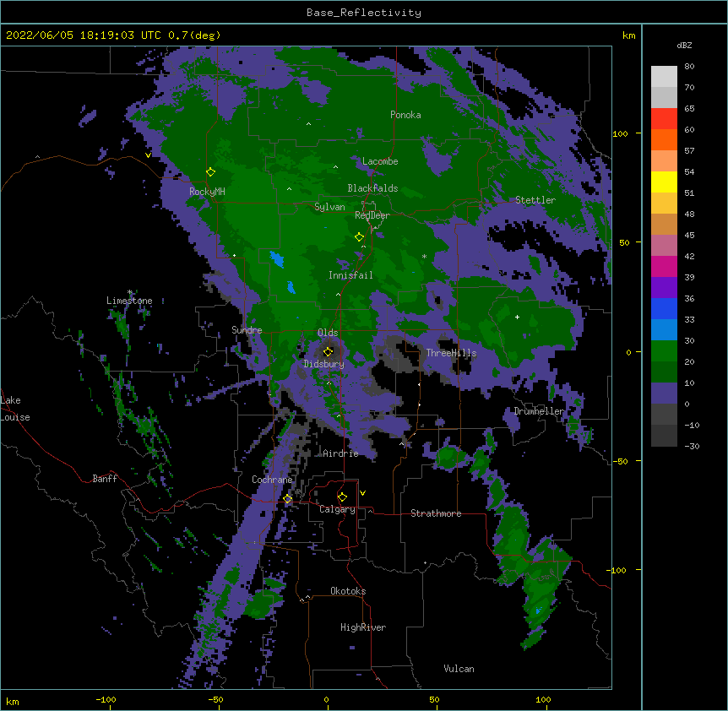Viewport: 728px width, 711px height.
Task: Choose the slate purple 0-10 dBZ legend swatch
Action: pos(664,393)
